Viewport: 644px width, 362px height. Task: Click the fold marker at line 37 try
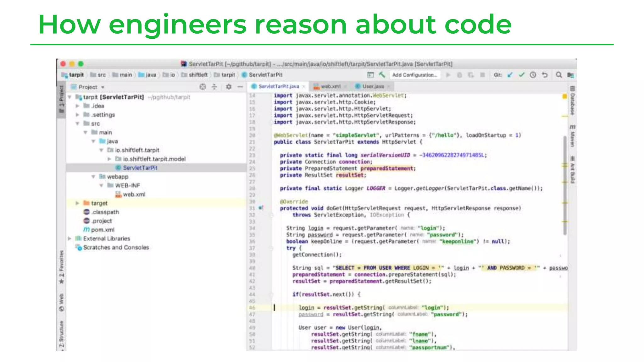tap(272, 248)
